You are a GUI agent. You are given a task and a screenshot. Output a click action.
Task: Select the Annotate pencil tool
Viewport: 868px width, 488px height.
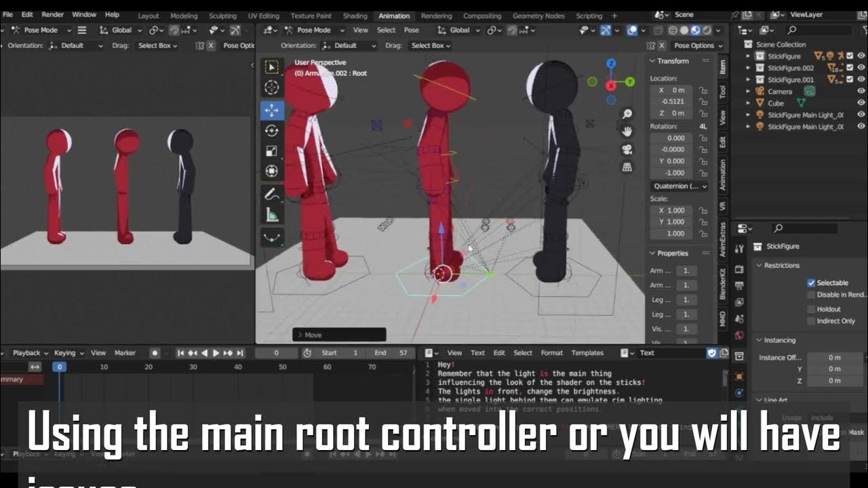point(272,195)
